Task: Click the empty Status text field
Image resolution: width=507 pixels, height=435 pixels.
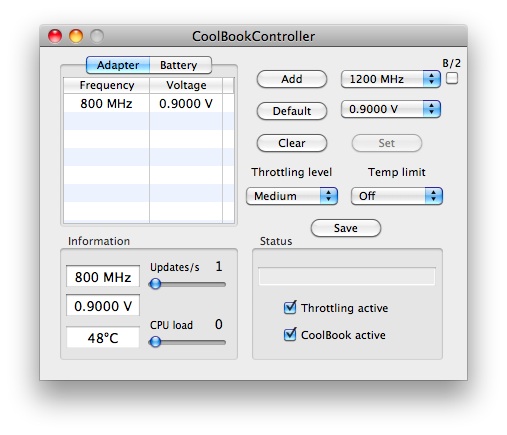Action: [x=347, y=276]
